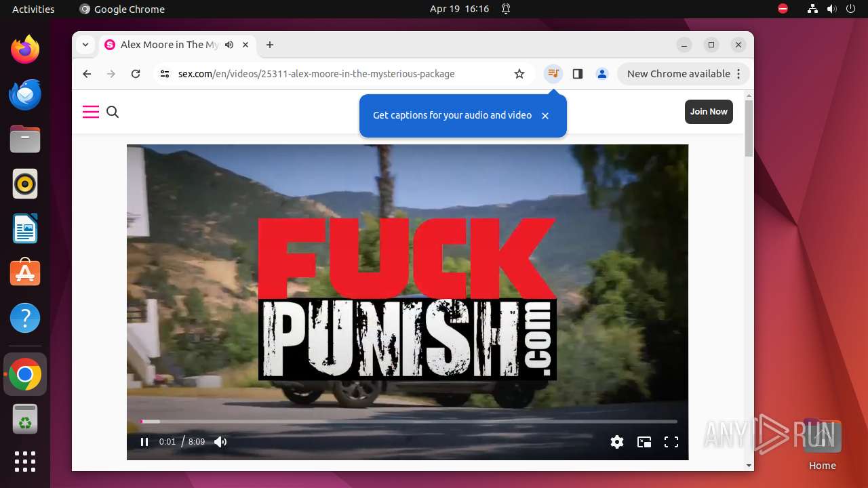Open Help from the dock
The width and height of the screenshot is (868, 488).
tap(25, 318)
